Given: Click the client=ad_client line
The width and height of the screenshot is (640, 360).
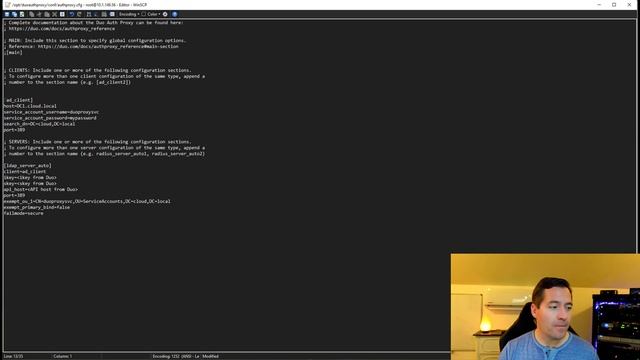Looking at the screenshot, I should 25,171.
